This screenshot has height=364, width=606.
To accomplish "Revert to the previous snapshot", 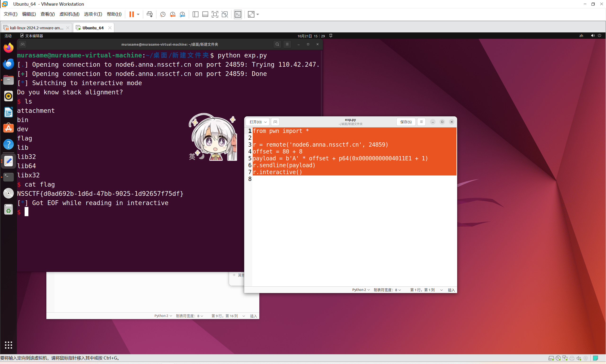I will pyautogui.click(x=173, y=14).
